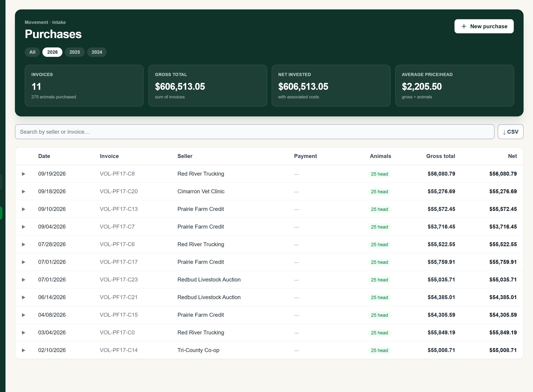533x392 pixels.
Task: Expand the VOL-PF17-C14 row arrow
Action: point(24,350)
